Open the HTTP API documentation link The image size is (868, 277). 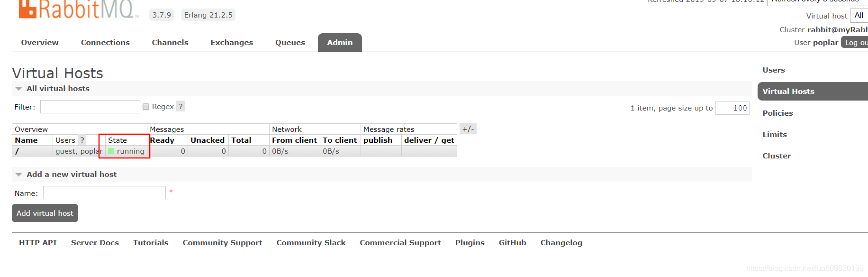point(37,242)
